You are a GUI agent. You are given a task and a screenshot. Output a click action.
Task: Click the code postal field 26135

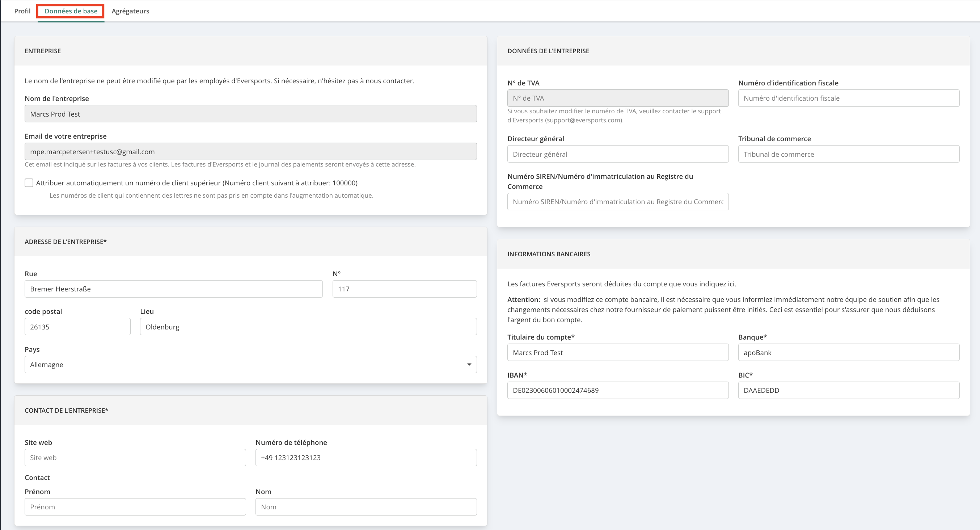click(77, 327)
